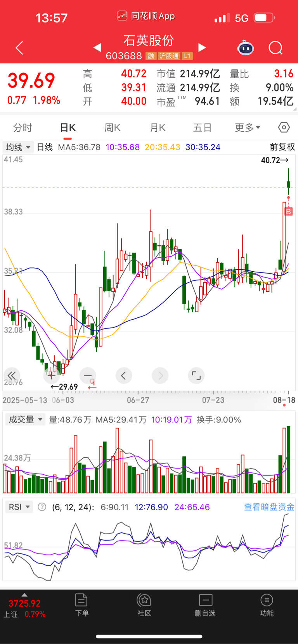
Task: Open the 更多 periods dropdown
Action: [248, 127]
